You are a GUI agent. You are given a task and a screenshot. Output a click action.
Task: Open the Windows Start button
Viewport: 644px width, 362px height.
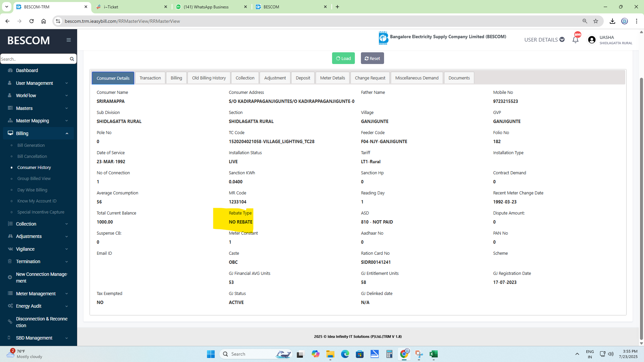[x=211, y=354]
